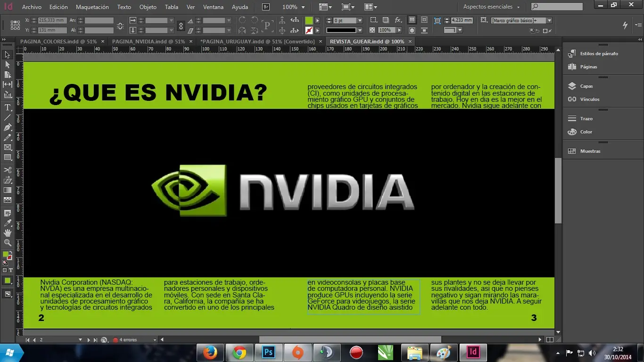Open the arrange documents dropdown
Image resolution: width=644 pixels, height=362 pixels.
[x=371, y=7]
